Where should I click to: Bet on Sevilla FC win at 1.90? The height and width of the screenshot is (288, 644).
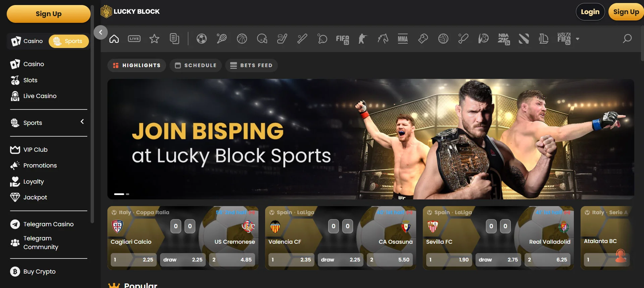(449, 260)
